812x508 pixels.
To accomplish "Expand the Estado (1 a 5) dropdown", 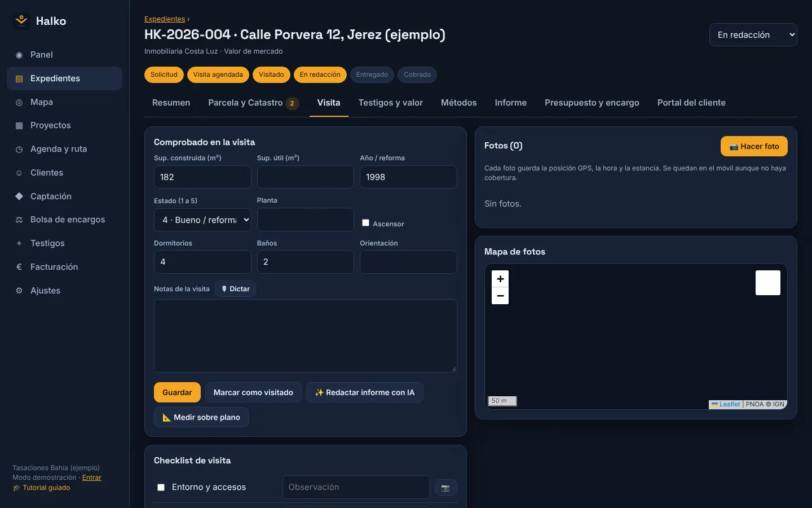I will [x=202, y=220].
